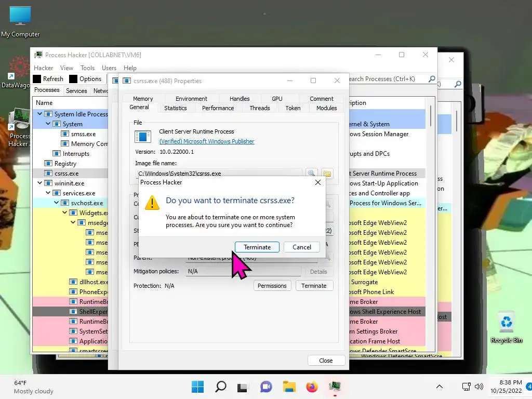The width and height of the screenshot is (532, 399).
Task: Click the dllhost.exe process icon
Action: click(73, 282)
